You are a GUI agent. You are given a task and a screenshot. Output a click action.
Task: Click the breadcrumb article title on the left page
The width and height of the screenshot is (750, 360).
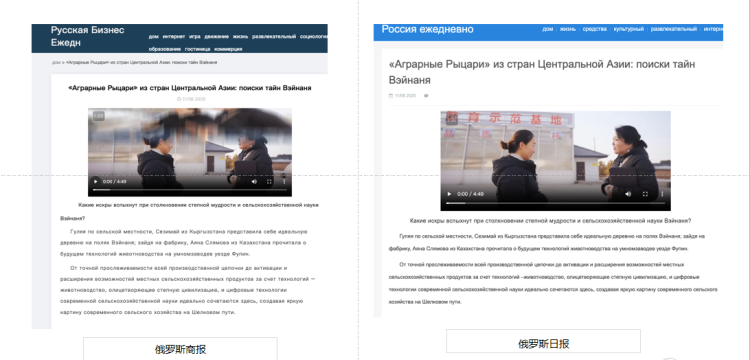tap(141, 63)
